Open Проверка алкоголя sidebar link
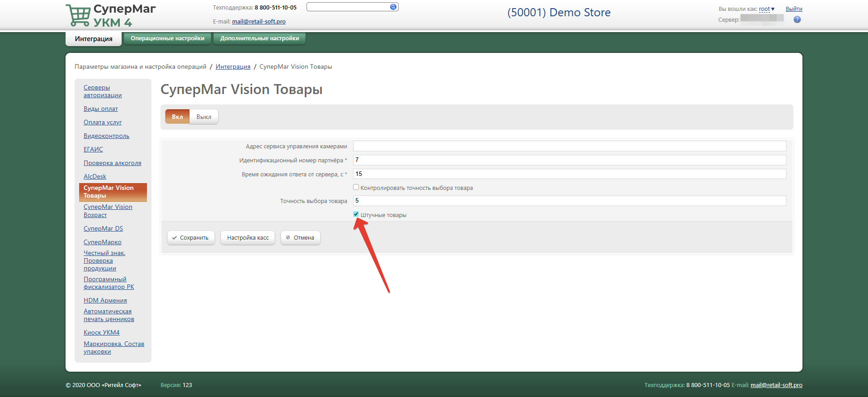This screenshot has height=397, width=868. point(112,163)
